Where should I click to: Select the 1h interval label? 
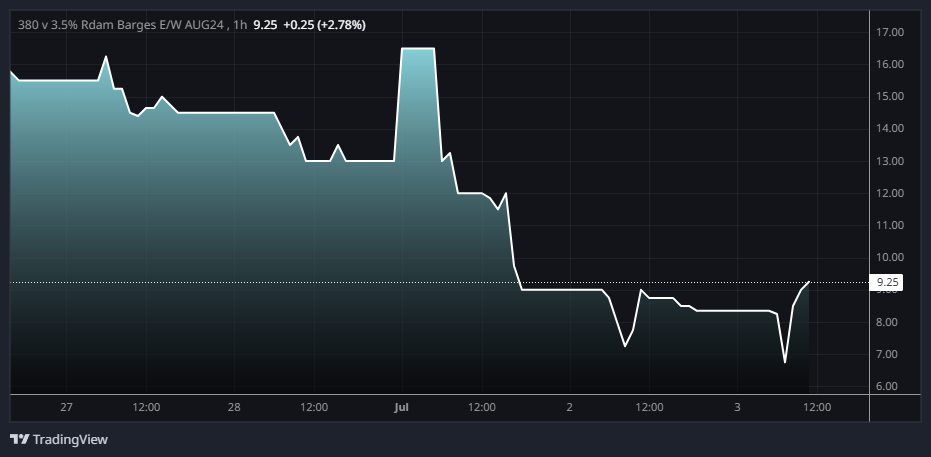click(239, 24)
